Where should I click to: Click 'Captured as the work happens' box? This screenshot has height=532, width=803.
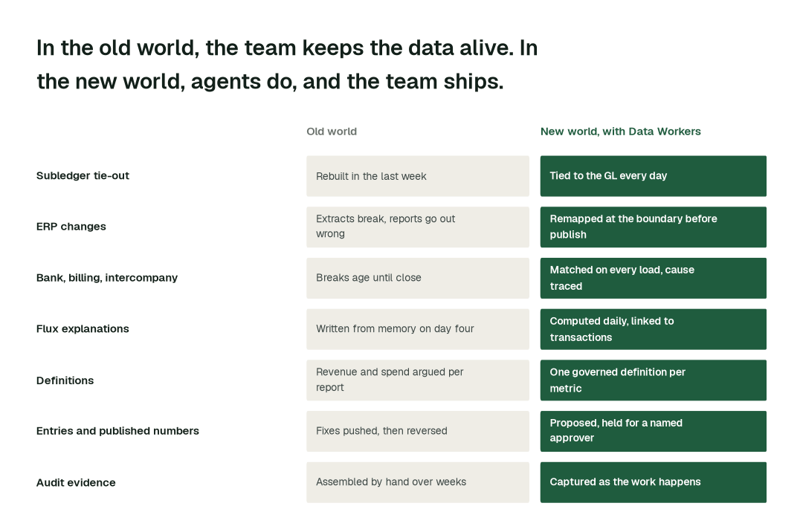653,482
